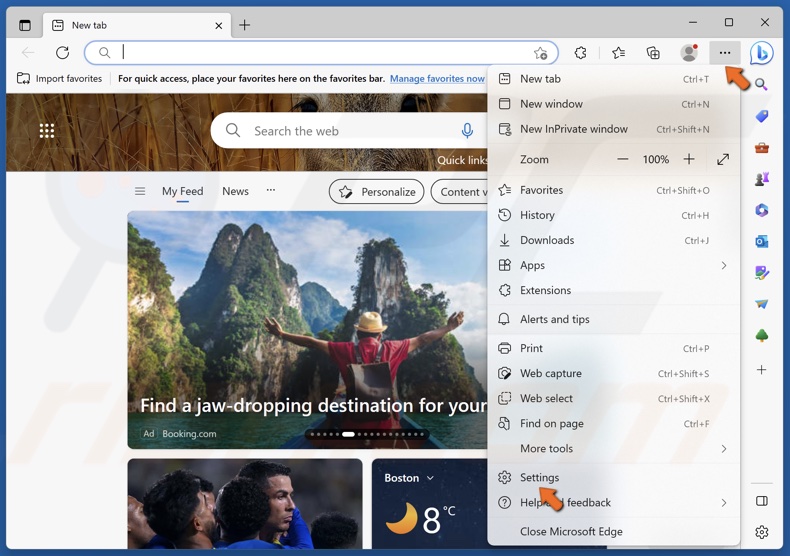This screenshot has width=790, height=556.
Task: Open the app launcher grid icon
Action: (47, 131)
